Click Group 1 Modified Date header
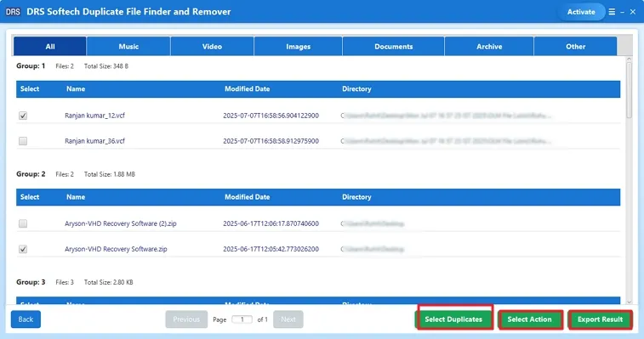This screenshot has height=339, width=644. point(248,88)
